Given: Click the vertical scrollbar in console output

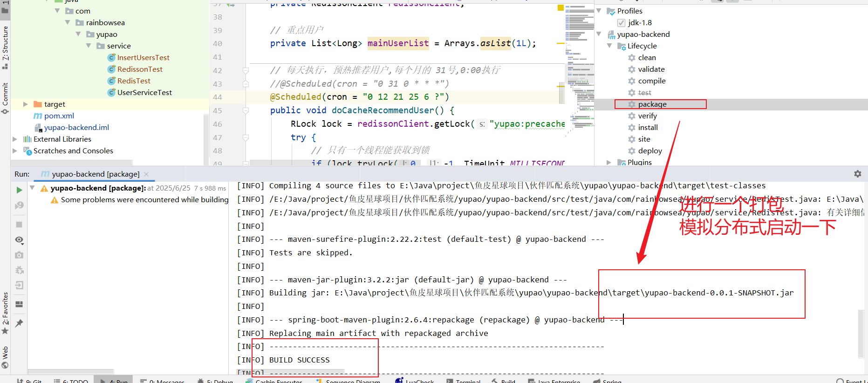Looking at the screenshot, I should tap(861, 333).
